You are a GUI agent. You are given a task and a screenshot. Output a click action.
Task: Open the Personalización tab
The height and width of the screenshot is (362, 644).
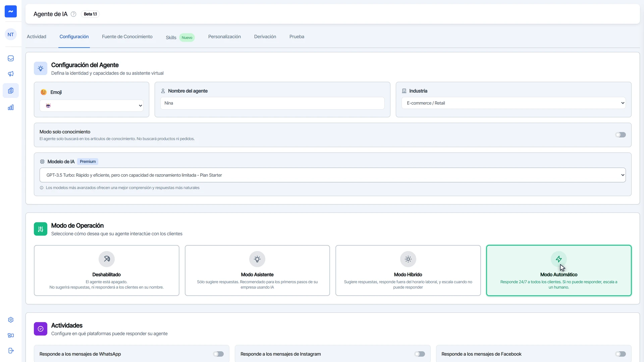pos(224,37)
